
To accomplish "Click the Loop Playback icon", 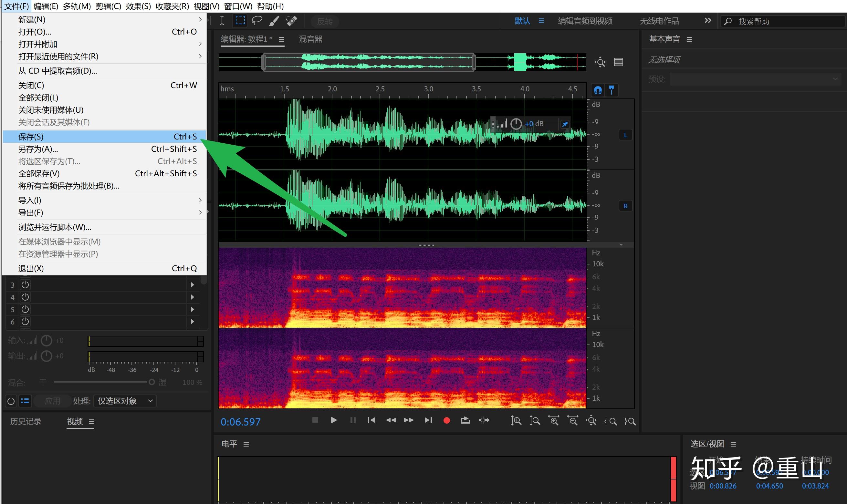I will (x=465, y=420).
